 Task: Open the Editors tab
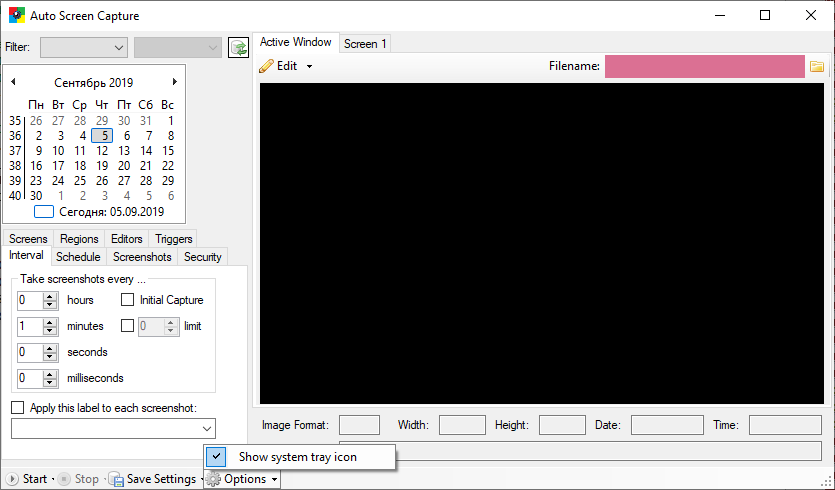[x=126, y=239]
